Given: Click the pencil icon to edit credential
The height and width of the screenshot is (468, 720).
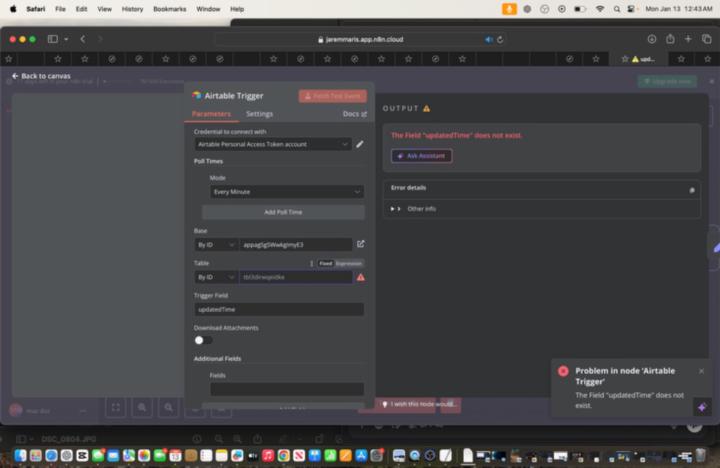Looking at the screenshot, I should click(360, 144).
